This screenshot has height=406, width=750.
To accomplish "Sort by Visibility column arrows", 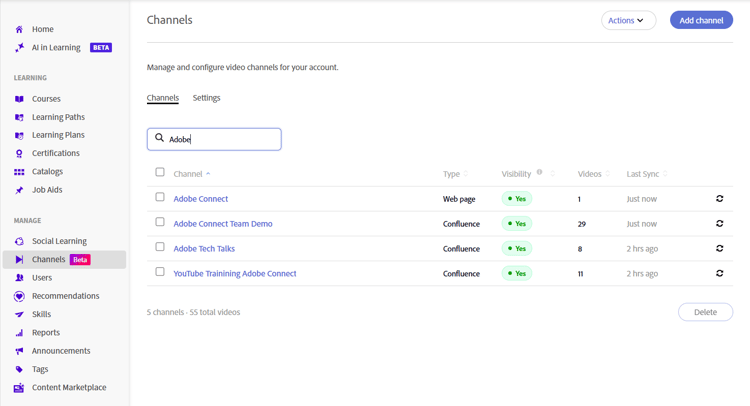I will tap(553, 174).
